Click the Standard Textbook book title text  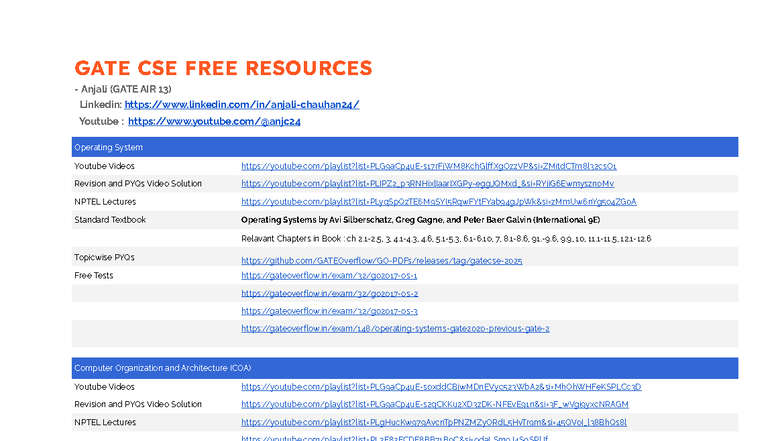coord(420,220)
